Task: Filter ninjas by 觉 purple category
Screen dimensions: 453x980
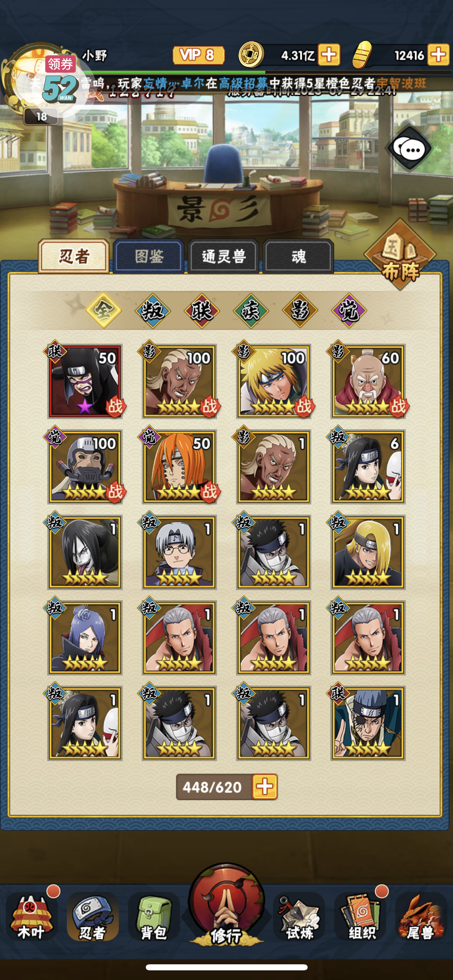Action: 349,311
